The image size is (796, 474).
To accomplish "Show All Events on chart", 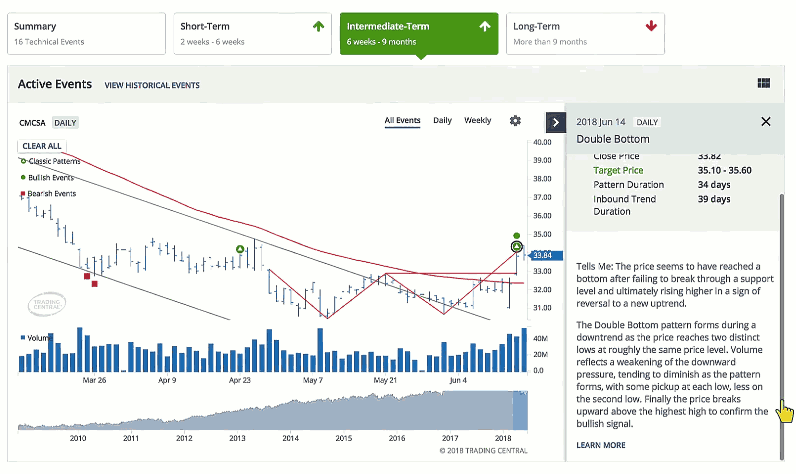I will tap(402, 121).
